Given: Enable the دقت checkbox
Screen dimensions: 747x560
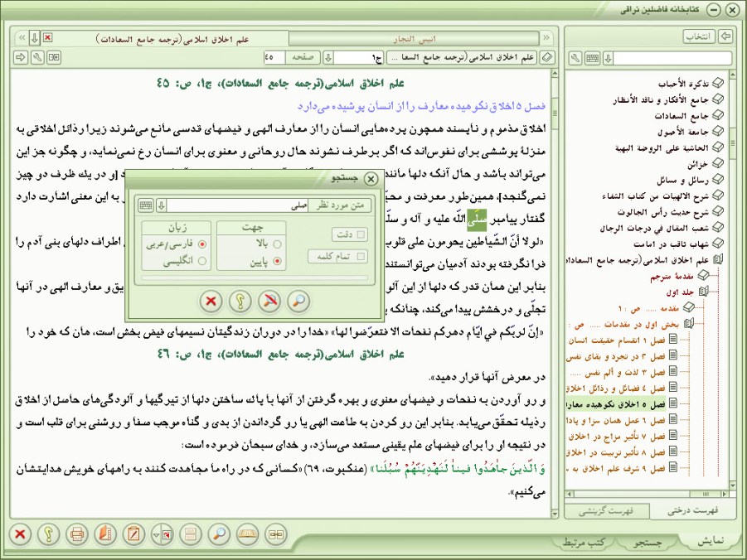Looking at the screenshot, I should click(x=361, y=234).
